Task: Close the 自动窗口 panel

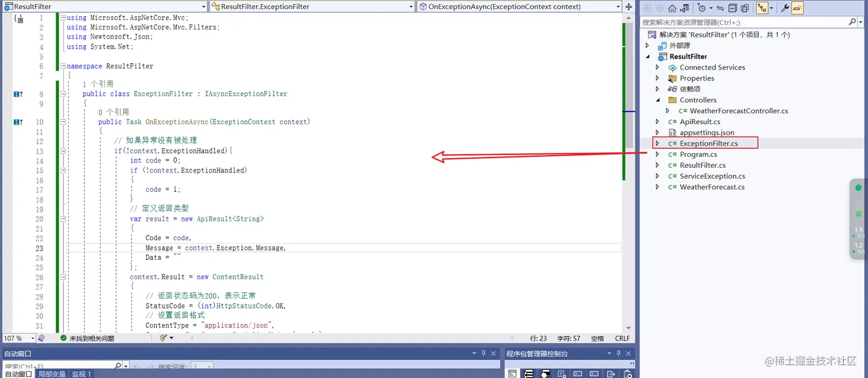Action: [x=494, y=353]
